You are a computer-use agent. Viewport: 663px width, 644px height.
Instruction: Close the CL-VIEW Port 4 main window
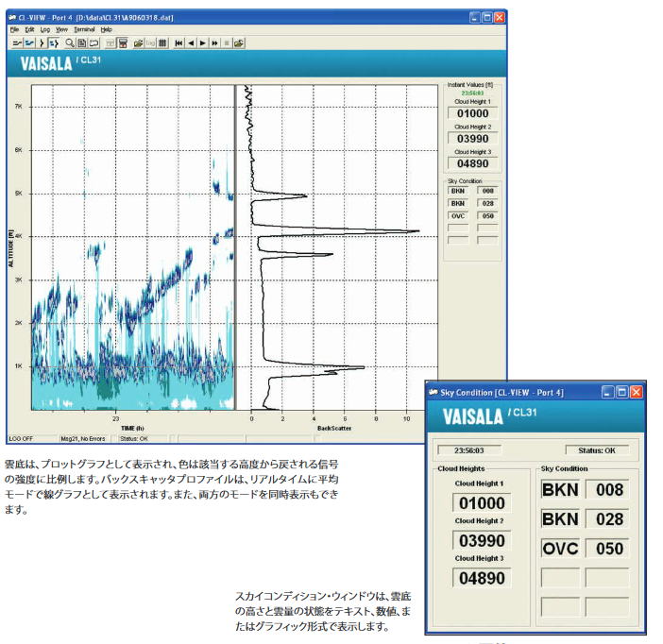pos(500,17)
